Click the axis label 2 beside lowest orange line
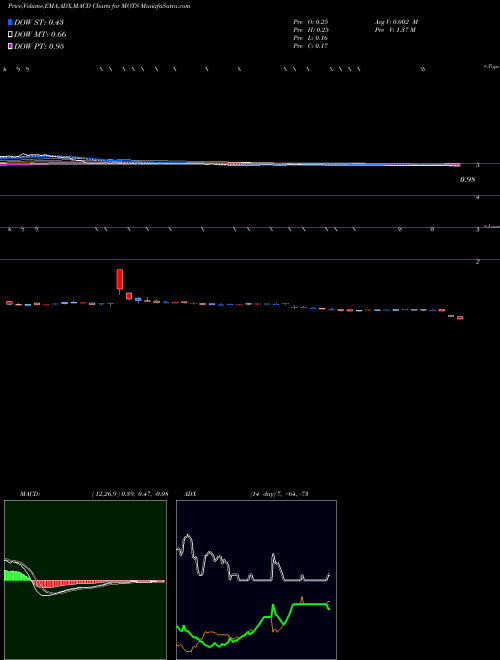Image resolution: width=500 pixels, height=660 pixels. [x=478, y=262]
